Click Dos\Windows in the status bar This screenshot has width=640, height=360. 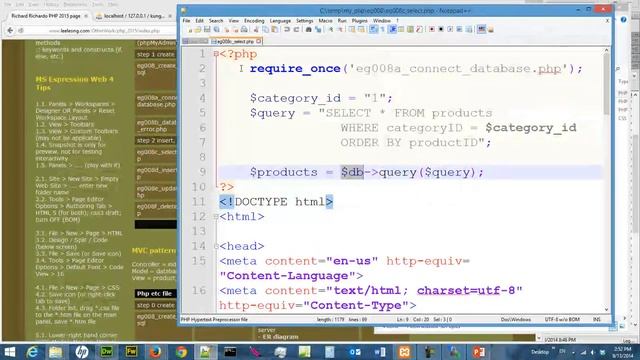(516, 319)
